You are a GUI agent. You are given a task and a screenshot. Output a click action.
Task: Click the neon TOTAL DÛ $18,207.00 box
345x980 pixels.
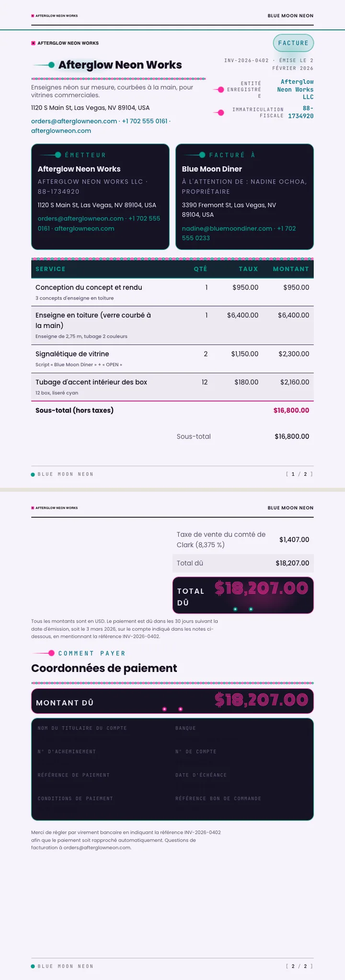click(243, 595)
